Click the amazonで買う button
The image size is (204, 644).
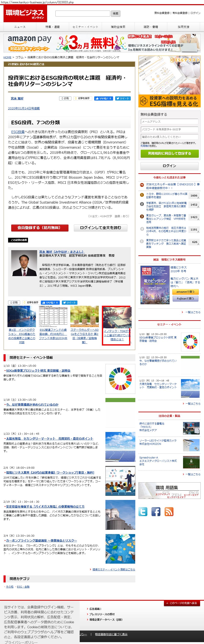[x=185, y=292]
